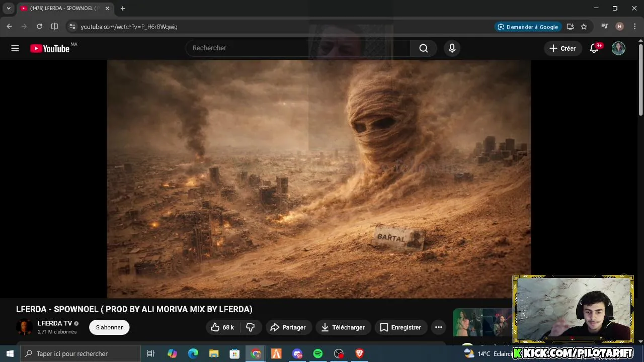Open Spotify from the taskbar
Viewport: 644px width, 362px height.
click(317, 353)
